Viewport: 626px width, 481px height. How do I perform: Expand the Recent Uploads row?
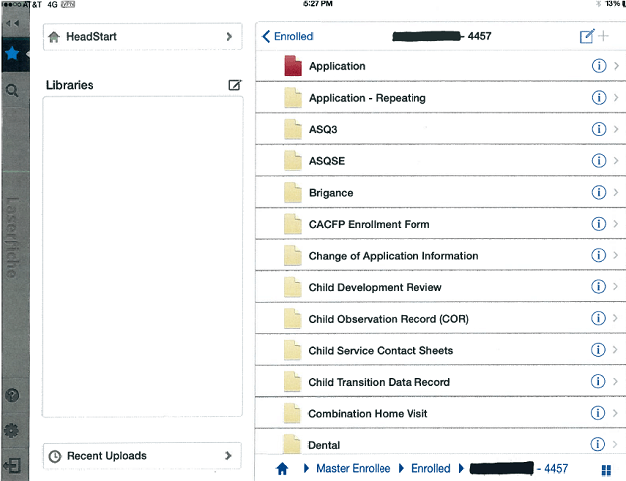coord(142,456)
